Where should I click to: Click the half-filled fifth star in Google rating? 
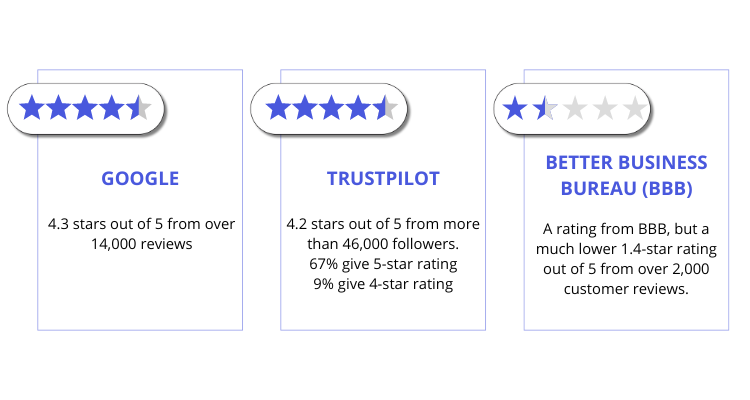tap(139, 108)
